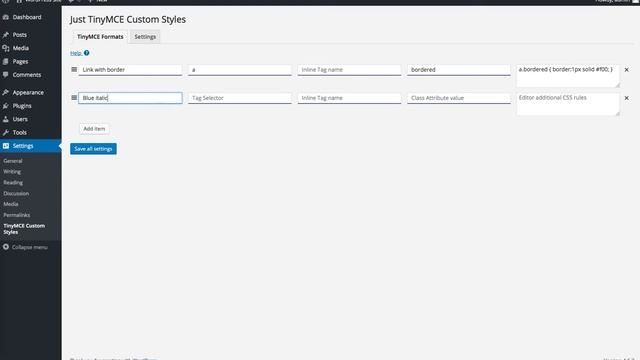
Task: Switch to the Settings tab
Action: pyautogui.click(x=145, y=37)
